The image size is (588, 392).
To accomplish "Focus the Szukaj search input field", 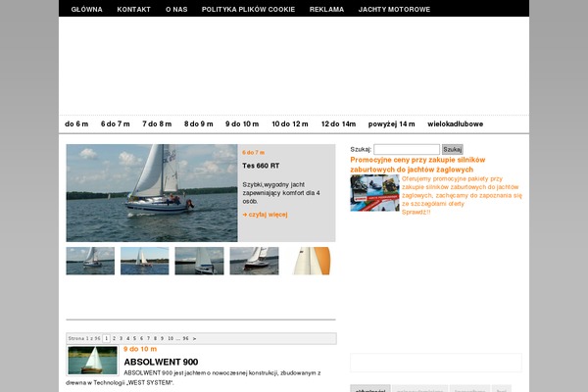I will click(x=407, y=149).
